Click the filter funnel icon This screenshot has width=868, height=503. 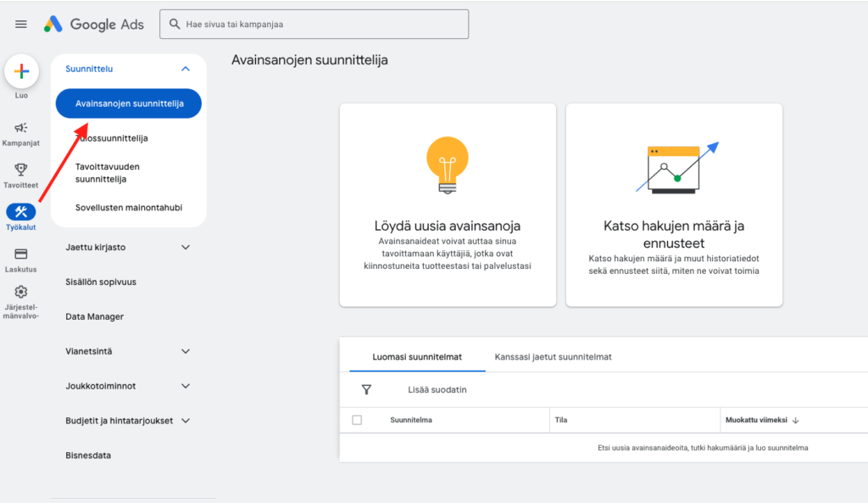pos(366,390)
